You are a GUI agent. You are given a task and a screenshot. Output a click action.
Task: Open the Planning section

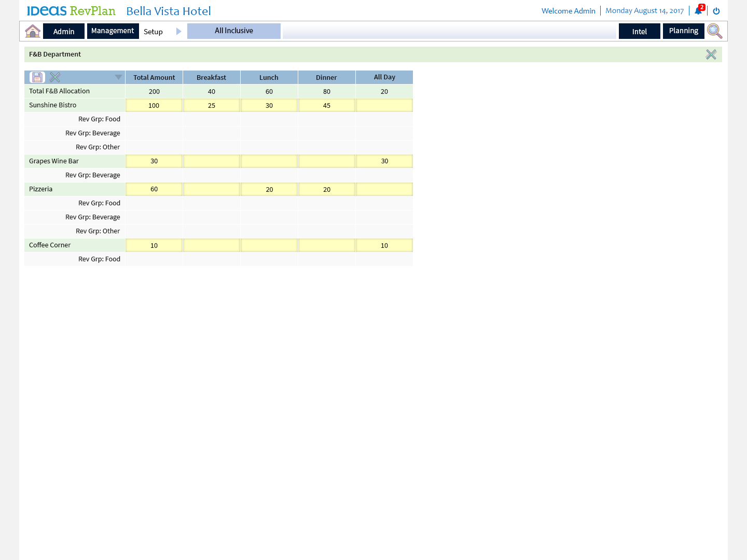click(683, 31)
